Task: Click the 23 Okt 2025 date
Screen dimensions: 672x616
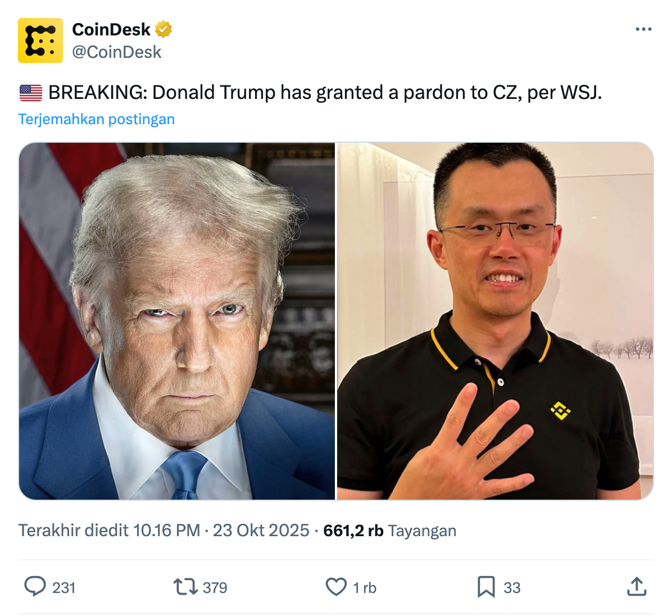Action: tap(261, 530)
